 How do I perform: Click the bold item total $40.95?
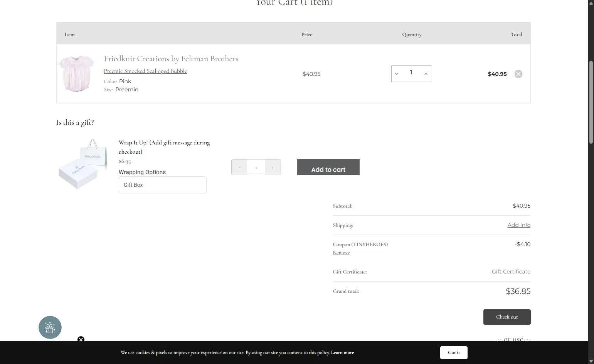coord(497,74)
